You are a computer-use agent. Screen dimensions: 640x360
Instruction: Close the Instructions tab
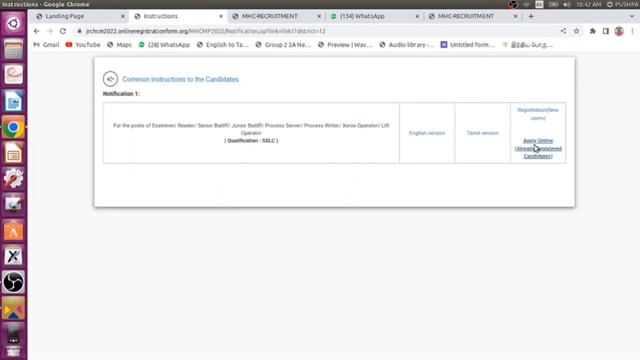221,16
